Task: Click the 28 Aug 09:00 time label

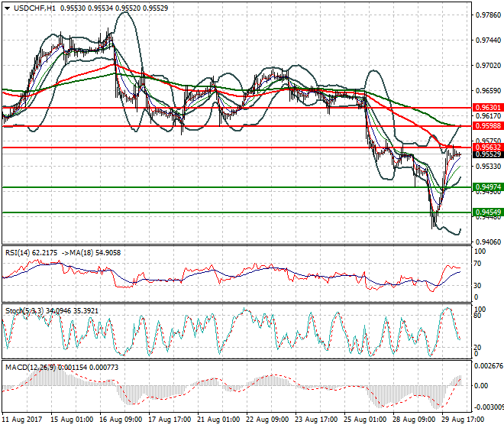Action: click(414, 420)
